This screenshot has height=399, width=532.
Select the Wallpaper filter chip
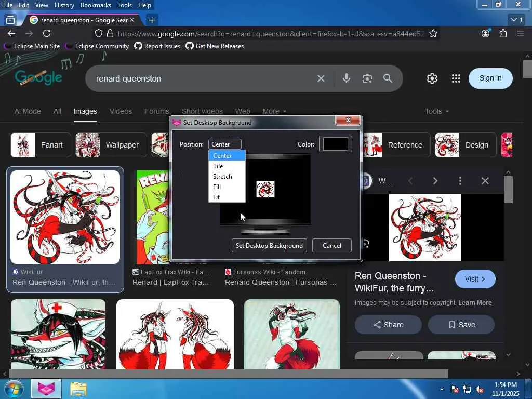click(111, 145)
